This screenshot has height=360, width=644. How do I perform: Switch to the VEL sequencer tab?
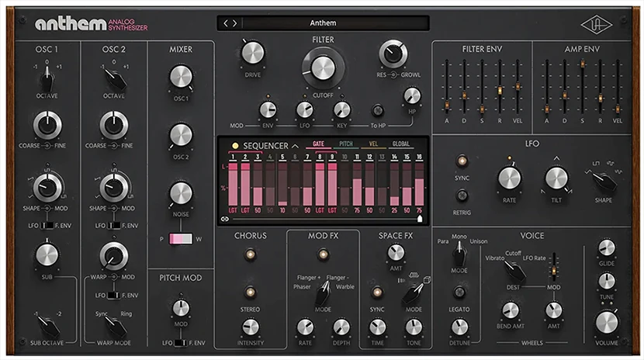tap(373, 144)
